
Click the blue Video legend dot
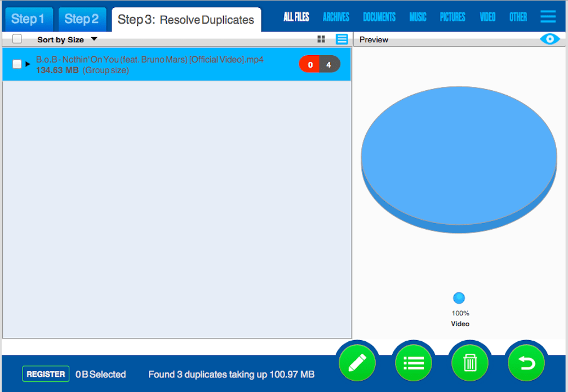tap(459, 298)
